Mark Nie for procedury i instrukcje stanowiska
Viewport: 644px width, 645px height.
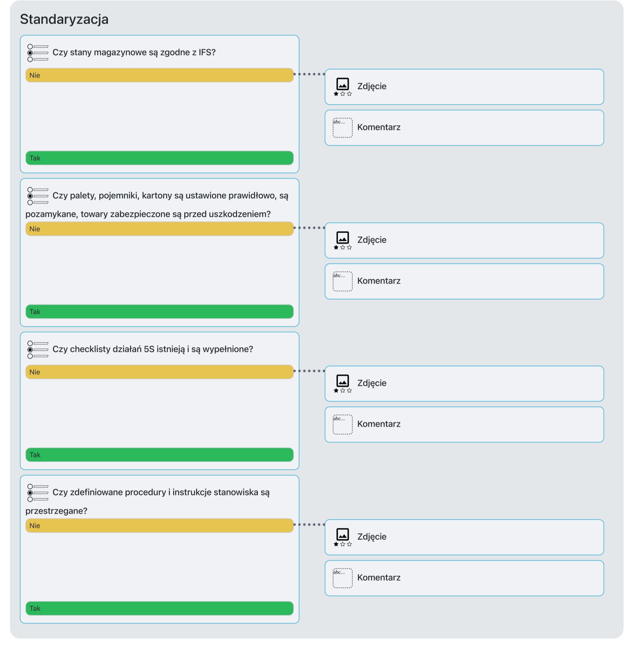coord(159,526)
